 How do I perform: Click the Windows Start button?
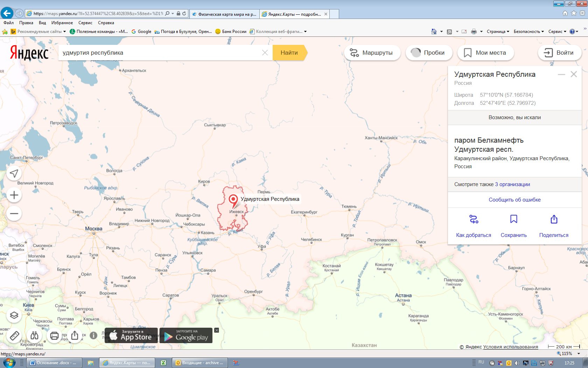tap(8, 363)
